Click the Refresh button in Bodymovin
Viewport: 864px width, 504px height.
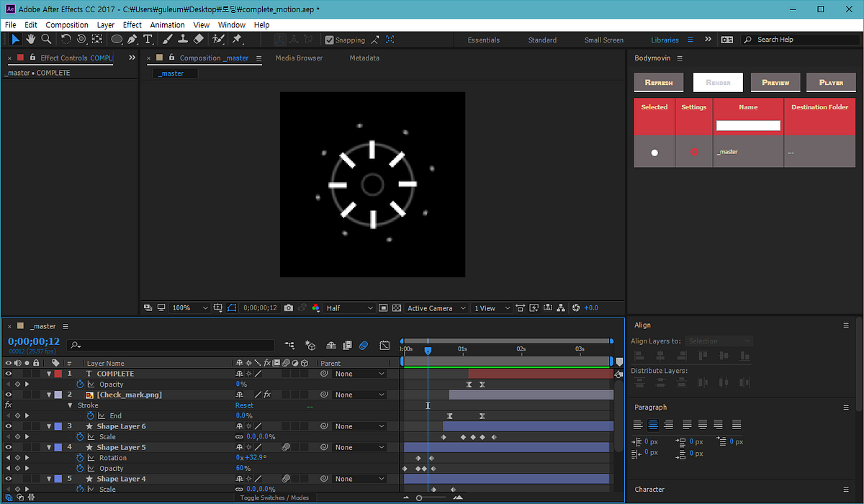click(x=658, y=83)
